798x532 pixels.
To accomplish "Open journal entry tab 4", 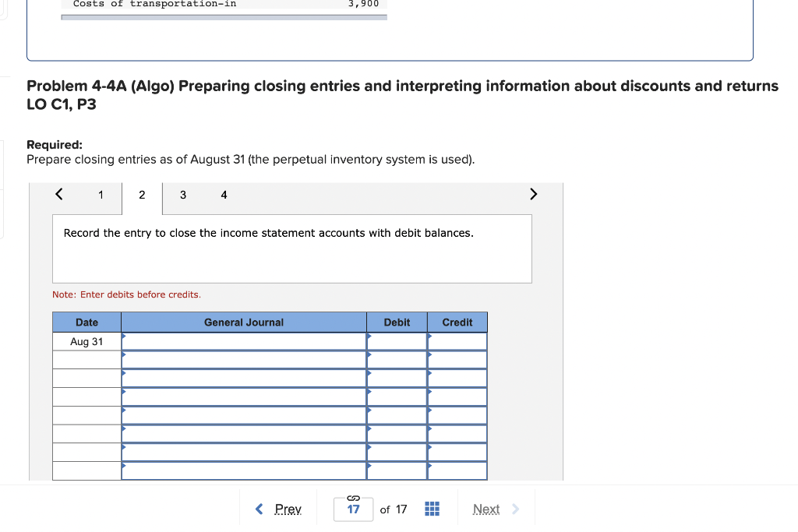I will (224, 195).
